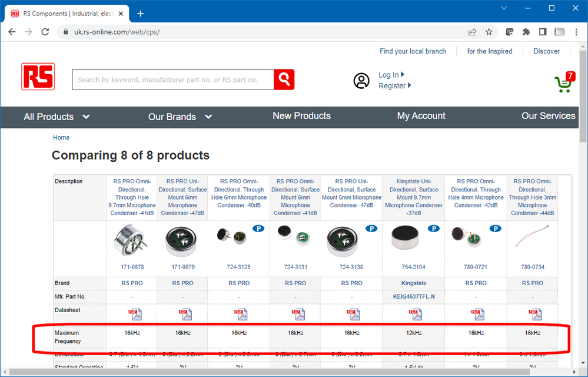Open the tab search chevron in title bar
This screenshot has height=377, width=588.
point(504,8)
